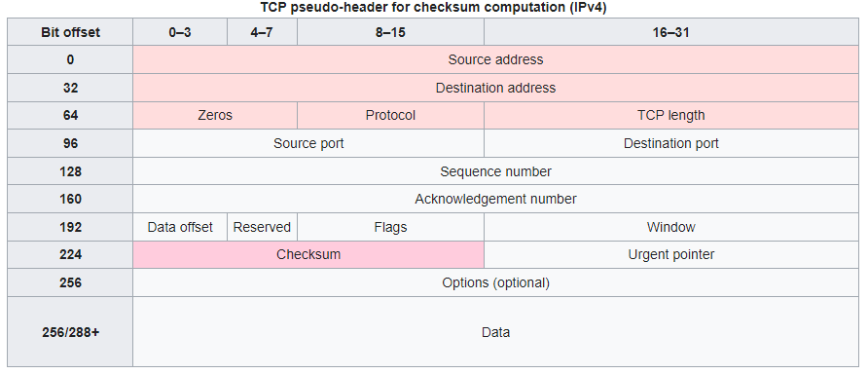Image resolution: width=868 pixels, height=374 pixels.
Task: Click the Acknowledgement number row
Action: coord(495,199)
